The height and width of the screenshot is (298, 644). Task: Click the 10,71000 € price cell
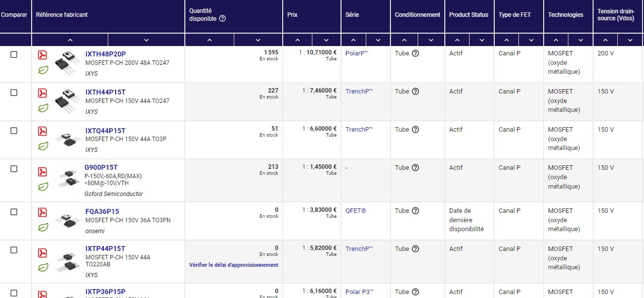[312, 64]
